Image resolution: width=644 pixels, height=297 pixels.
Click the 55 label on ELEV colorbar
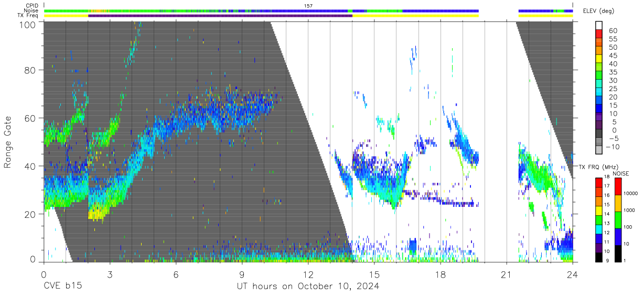[613, 39]
